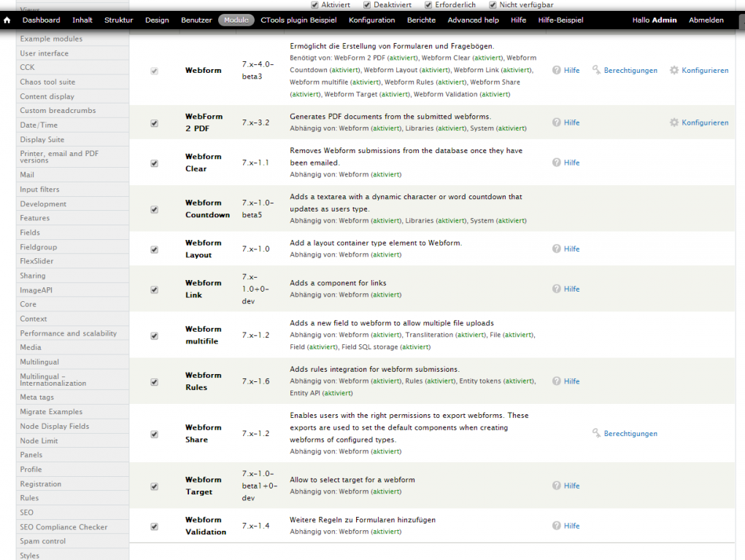
Task: Click the help icon for Webform Clear
Action: pos(557,163)
